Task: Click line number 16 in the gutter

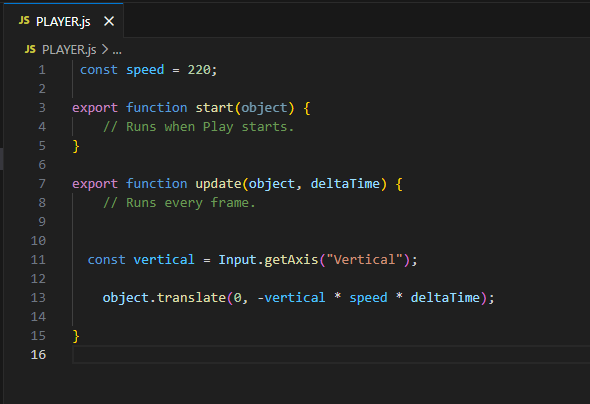Action: pyautogui.click(x=38, y=354)
